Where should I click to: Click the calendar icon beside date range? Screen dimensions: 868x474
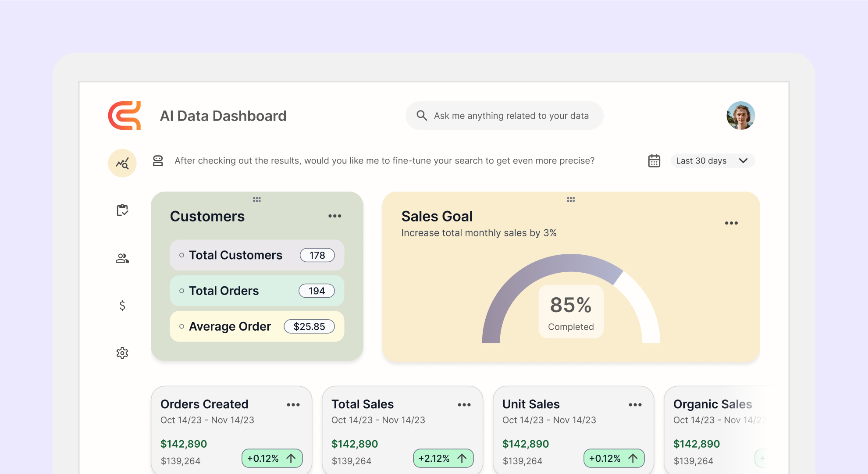pos(654,161)
